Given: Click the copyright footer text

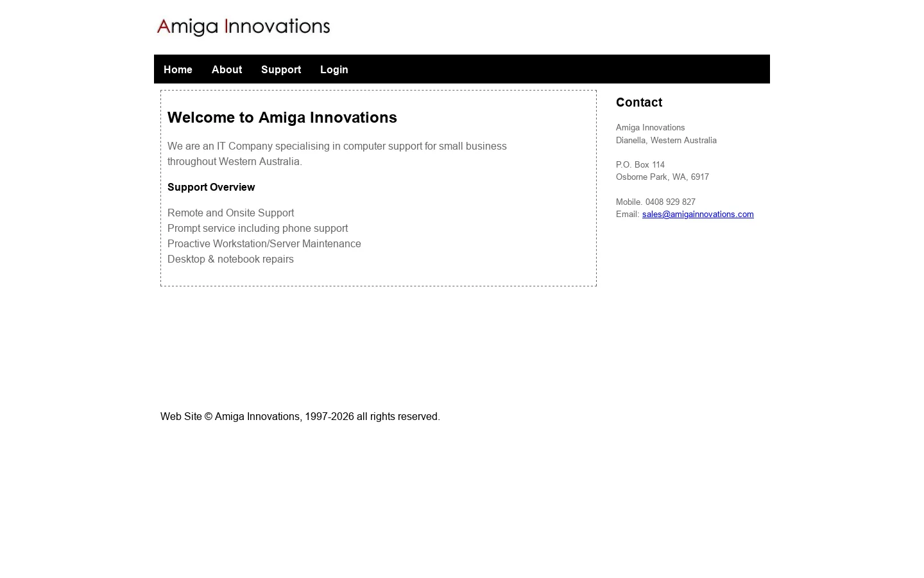Looking at the screenshot, I should 300,417.
